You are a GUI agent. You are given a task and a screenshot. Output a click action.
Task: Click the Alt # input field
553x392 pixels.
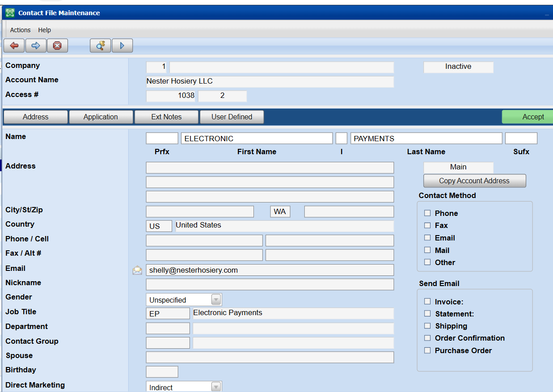pyautogui.click(x=329, y=255)
